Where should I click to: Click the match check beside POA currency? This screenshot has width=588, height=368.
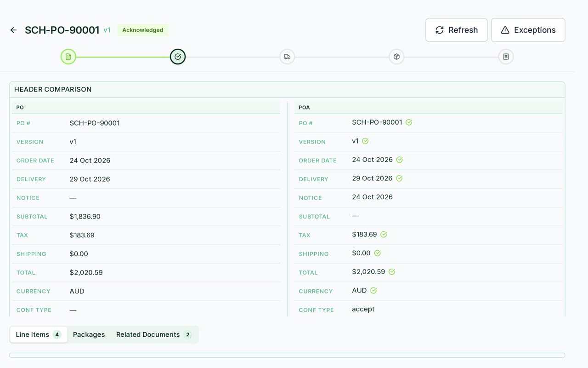coord(373,291)
